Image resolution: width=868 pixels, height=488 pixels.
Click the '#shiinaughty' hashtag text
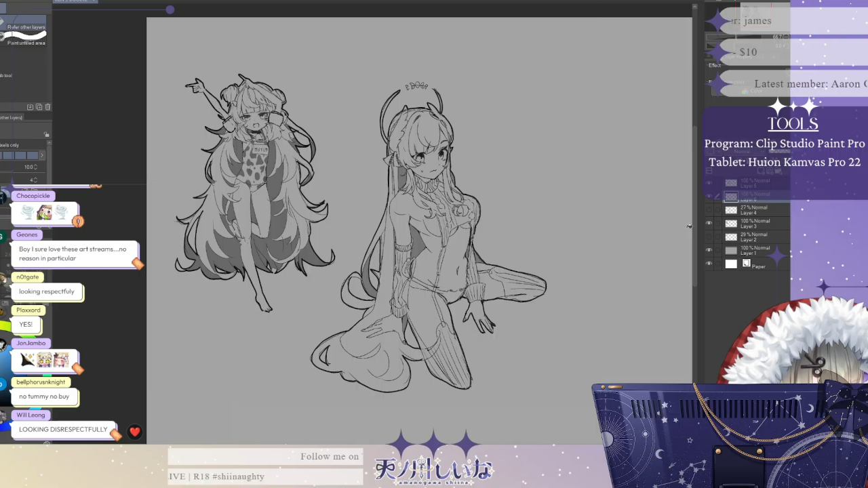(x=238, y=476)
